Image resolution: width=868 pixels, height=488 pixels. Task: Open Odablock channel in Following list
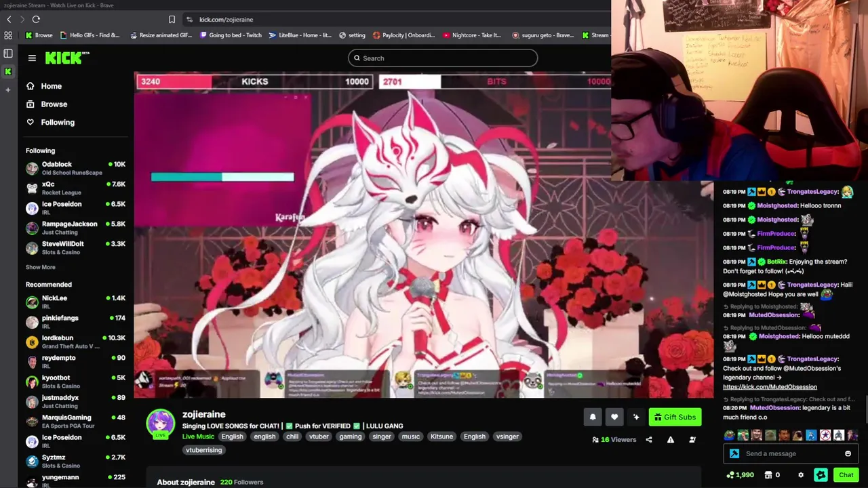coord(75,168)
